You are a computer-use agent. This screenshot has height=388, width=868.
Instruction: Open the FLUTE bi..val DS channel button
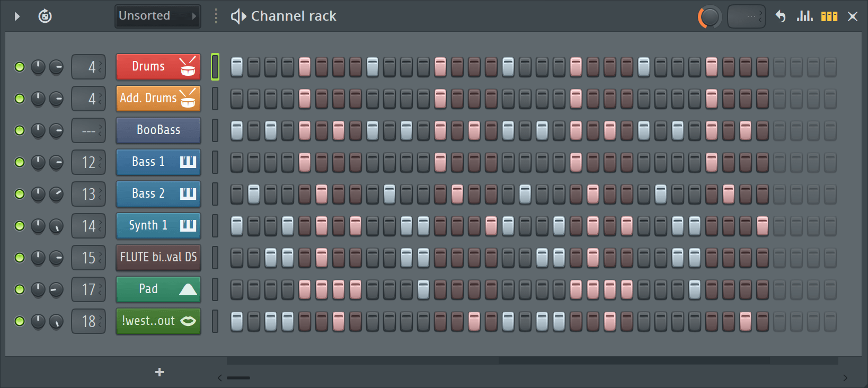click(158, 258)
